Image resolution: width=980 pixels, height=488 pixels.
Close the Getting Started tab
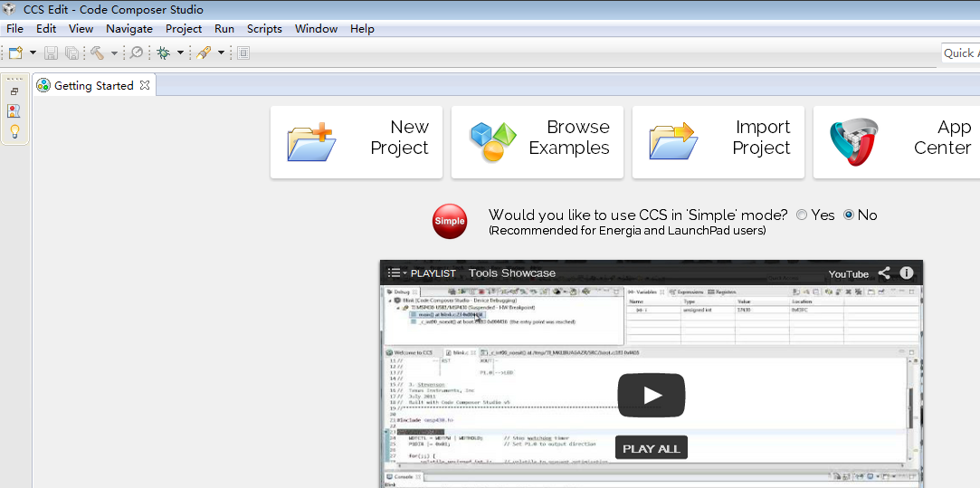pos(145,85)
